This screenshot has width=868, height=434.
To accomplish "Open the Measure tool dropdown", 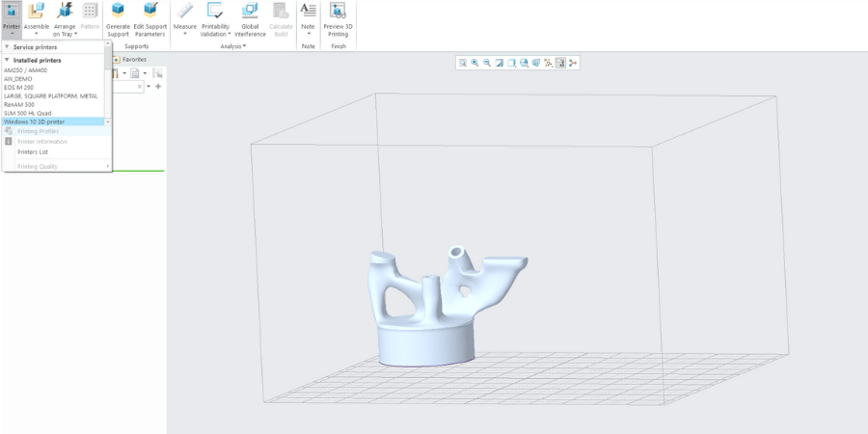I will click(x=184, y=34).
